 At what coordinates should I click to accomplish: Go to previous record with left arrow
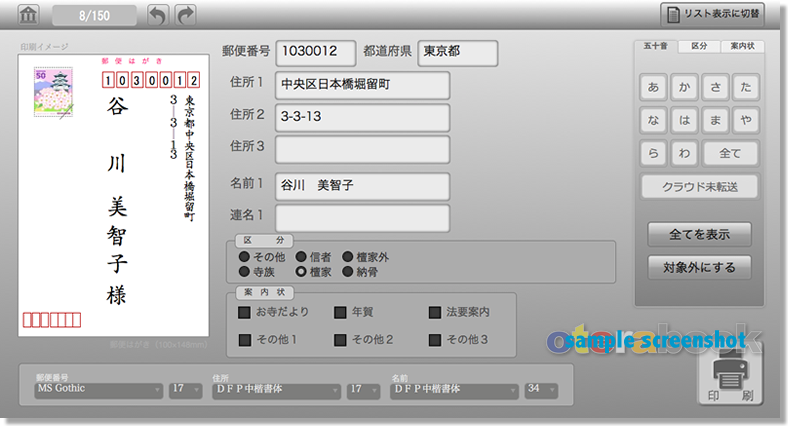(158, 15)
